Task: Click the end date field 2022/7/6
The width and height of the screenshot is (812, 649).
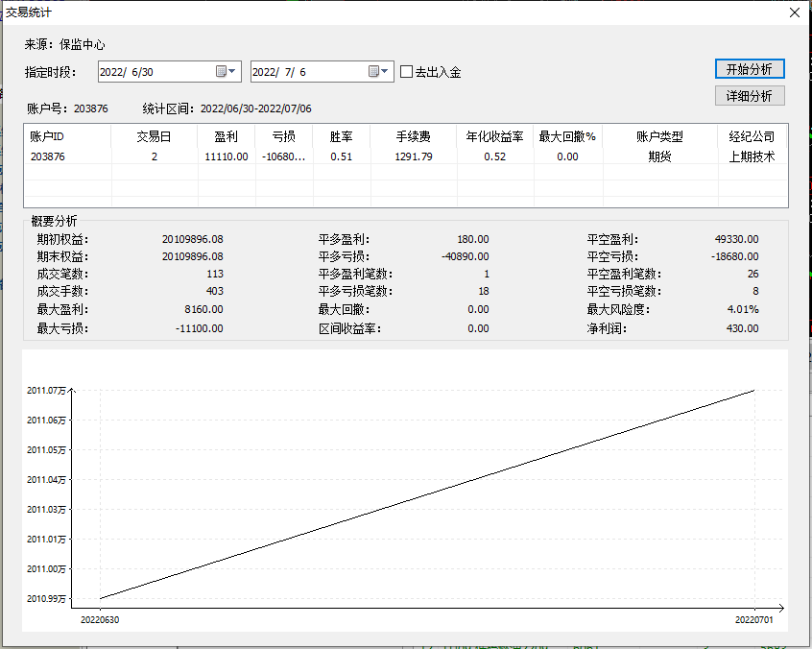Action: [x=306, y=72]
